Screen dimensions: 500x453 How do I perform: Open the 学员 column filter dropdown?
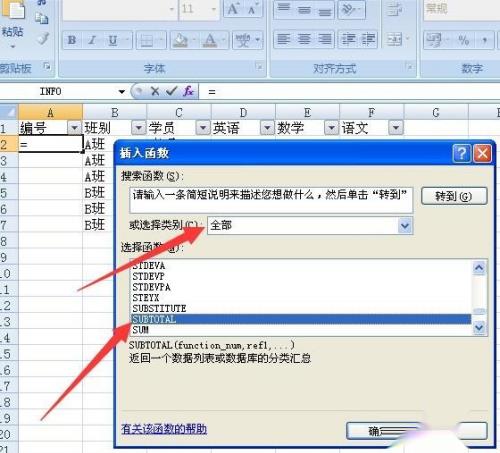203,128
